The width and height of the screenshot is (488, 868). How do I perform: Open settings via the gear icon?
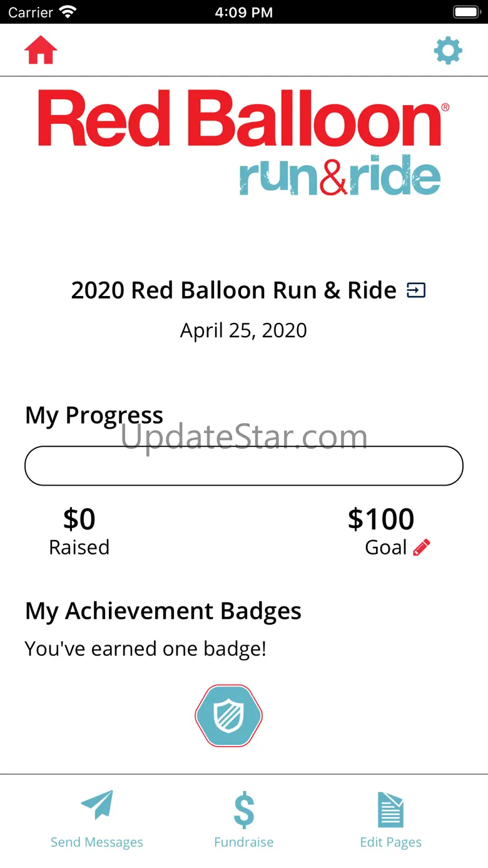pos(448,51)
